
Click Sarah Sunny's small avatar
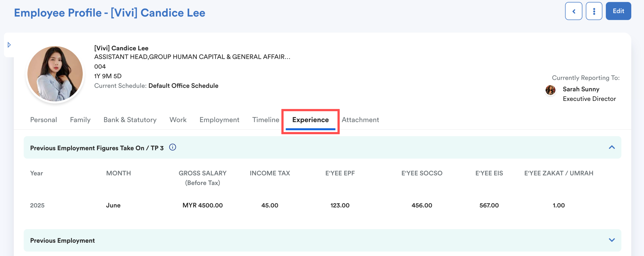(550, 90)
